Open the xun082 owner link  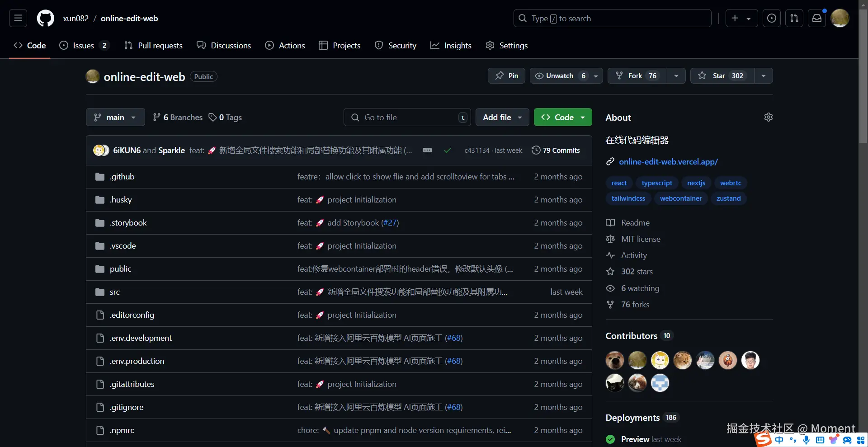click(x=76, y=19)
